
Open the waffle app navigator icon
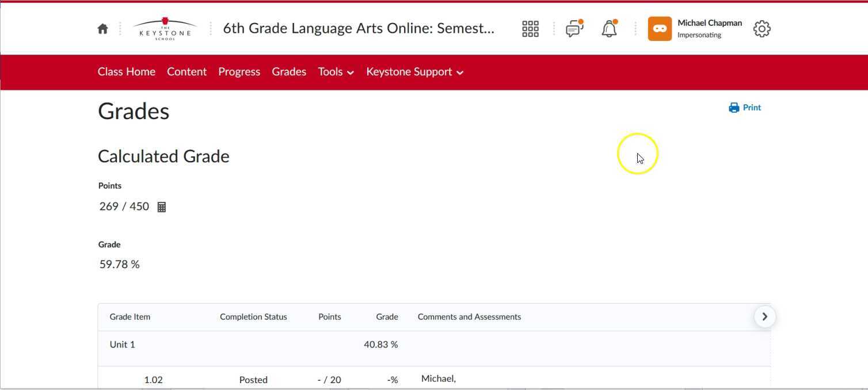(530, 28)
